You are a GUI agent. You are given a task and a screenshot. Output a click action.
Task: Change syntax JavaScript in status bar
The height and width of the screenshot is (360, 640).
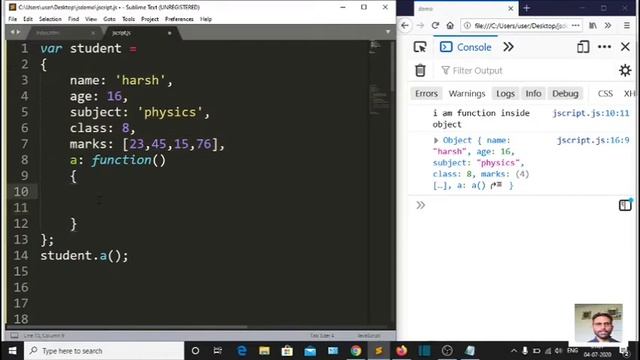click(x=369, y=336)
